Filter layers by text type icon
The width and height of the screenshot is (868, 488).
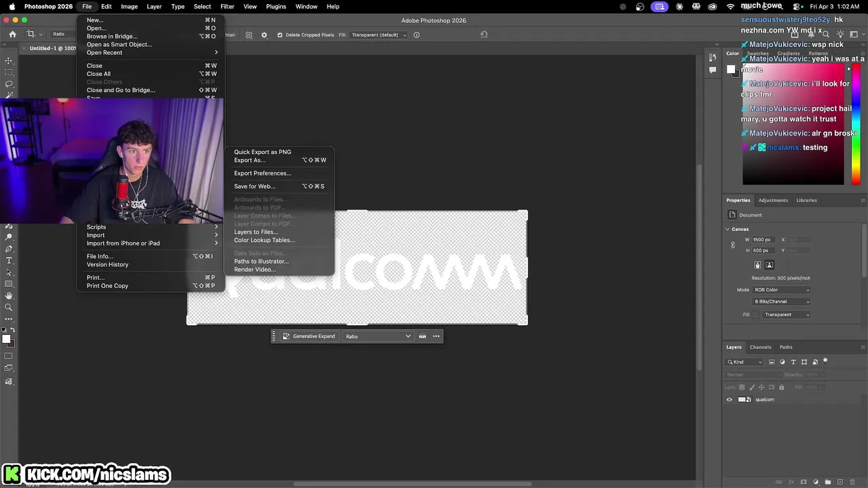coord(793,362)
